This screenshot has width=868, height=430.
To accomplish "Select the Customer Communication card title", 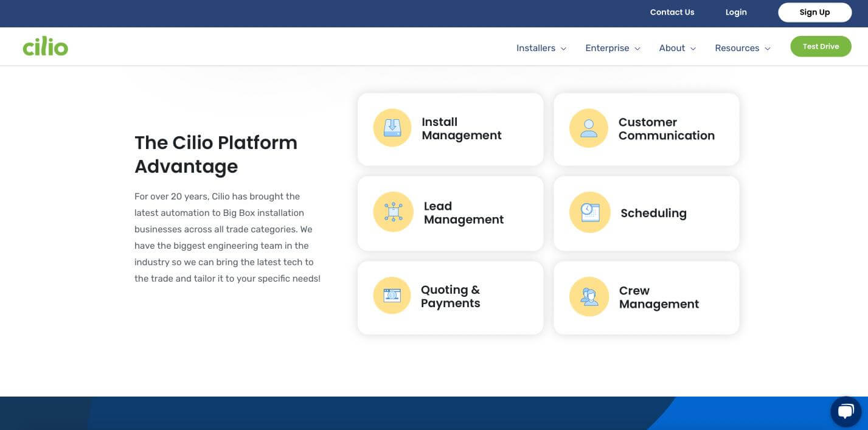I will pyautogui.click(x=667, y=129).
